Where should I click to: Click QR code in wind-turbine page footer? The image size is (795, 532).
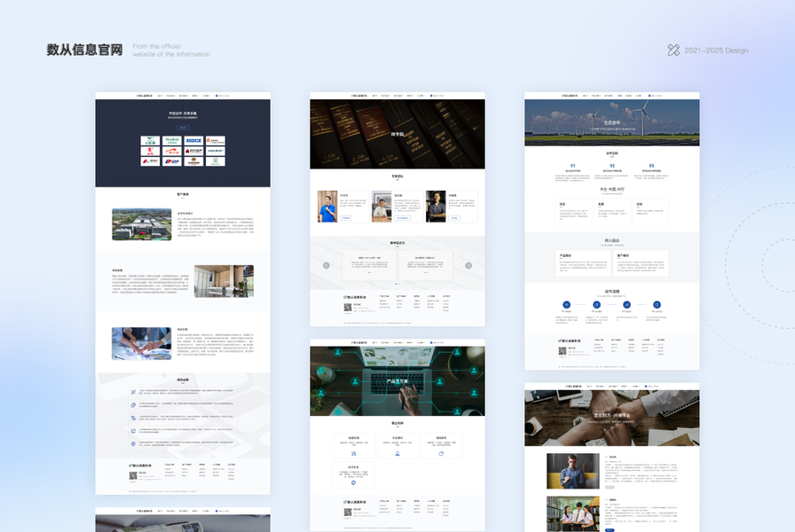(x=563, y=350)
